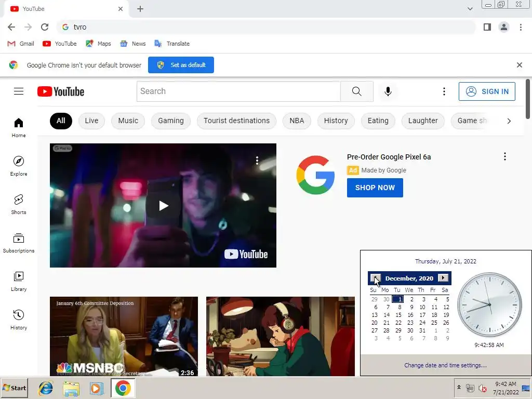Click Chrome back arrow
The height and width of the screenshot is (399, 532).
point(11,27)
